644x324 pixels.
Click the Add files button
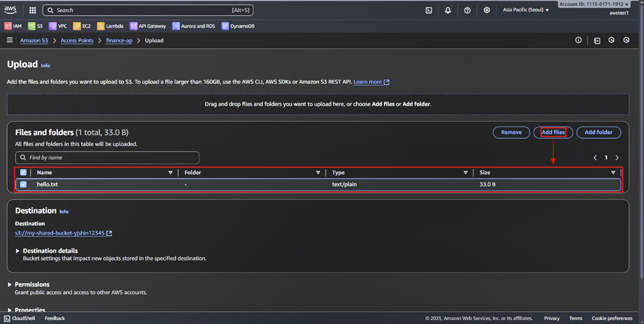click(553, 133)
